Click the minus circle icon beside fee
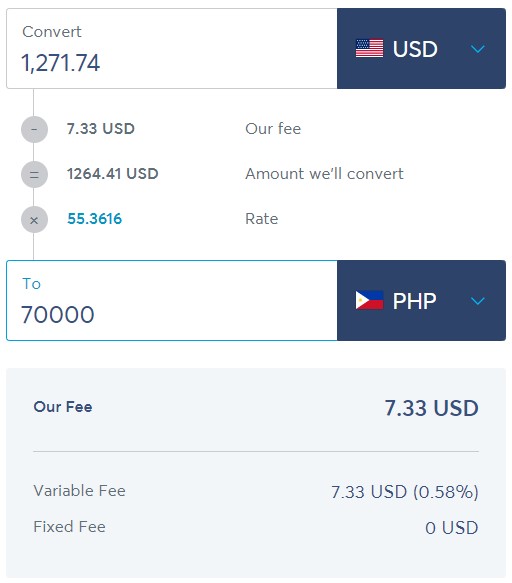512x583 pixels. tap(34, 129)
